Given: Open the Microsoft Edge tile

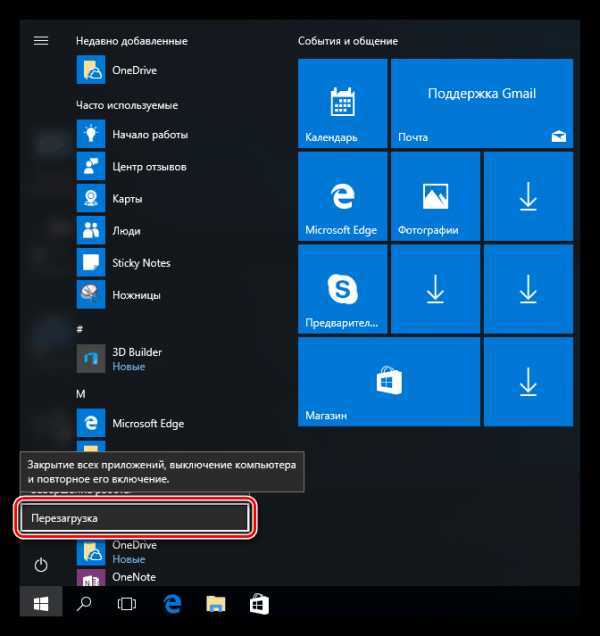Looking at the screenshot, I should 342,196.
